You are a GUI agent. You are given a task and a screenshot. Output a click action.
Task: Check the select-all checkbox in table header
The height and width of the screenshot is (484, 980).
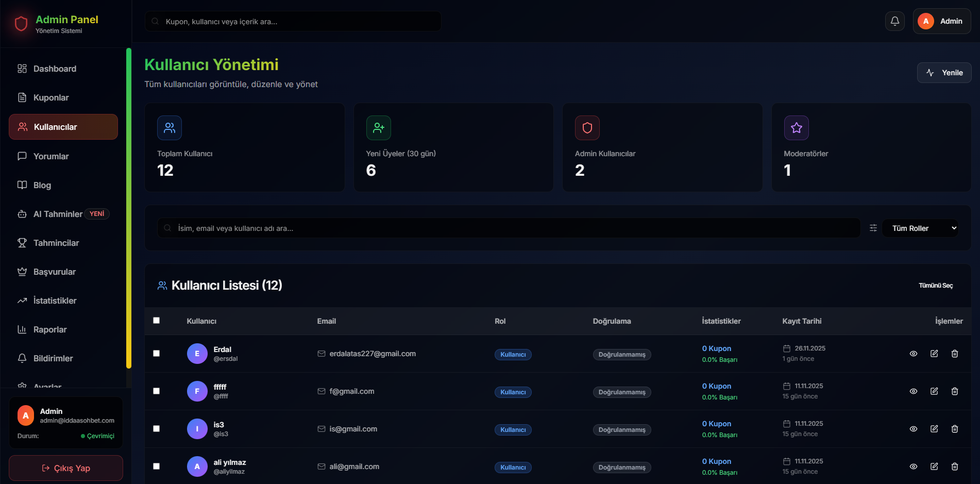[157, 321]
